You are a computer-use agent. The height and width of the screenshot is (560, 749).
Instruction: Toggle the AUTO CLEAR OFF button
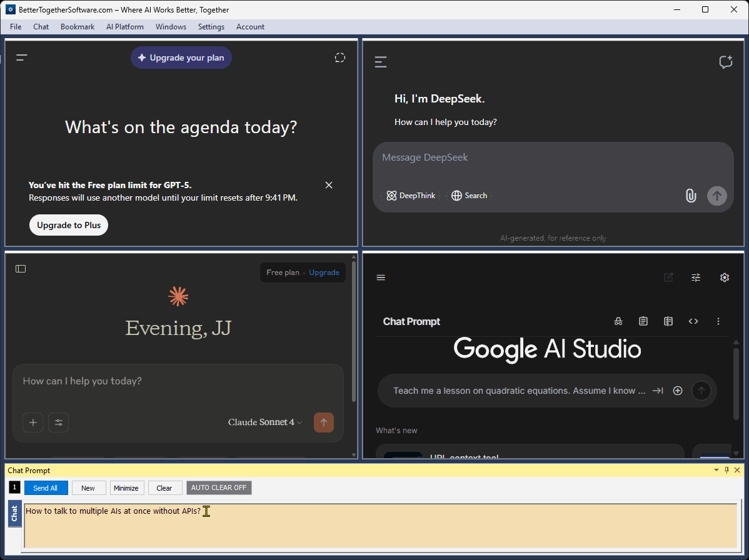[219, 488]
